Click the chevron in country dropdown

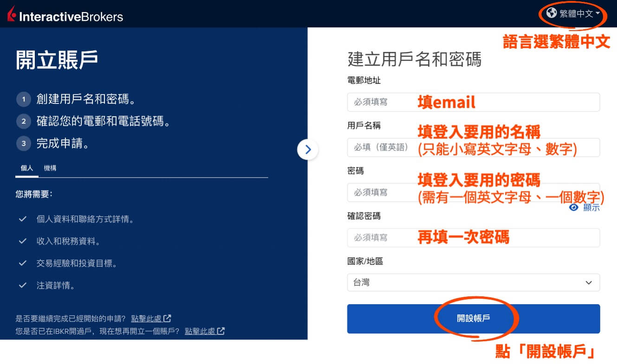point(589,282)
